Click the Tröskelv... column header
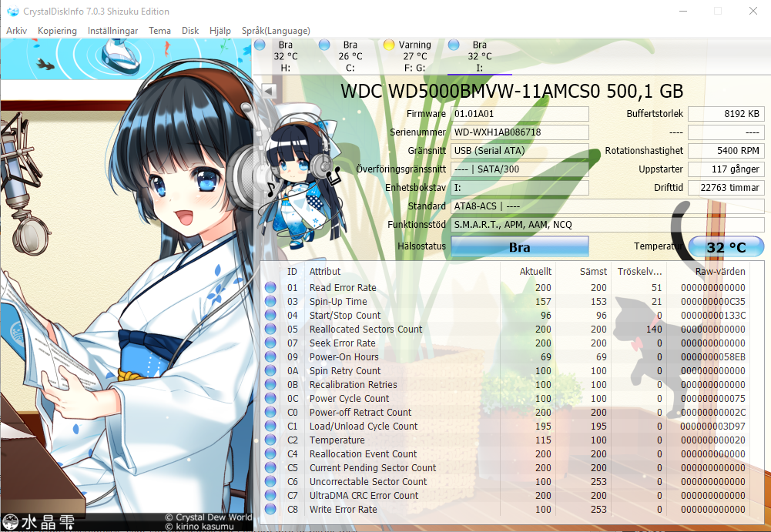Image resolution: width=771 pixels, height=532 pixels. click(639, 272)
